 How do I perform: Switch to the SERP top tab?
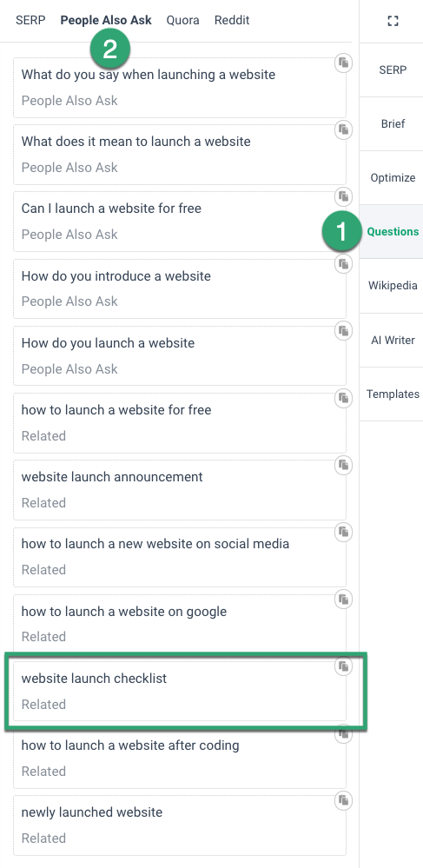tap(30, 21)
